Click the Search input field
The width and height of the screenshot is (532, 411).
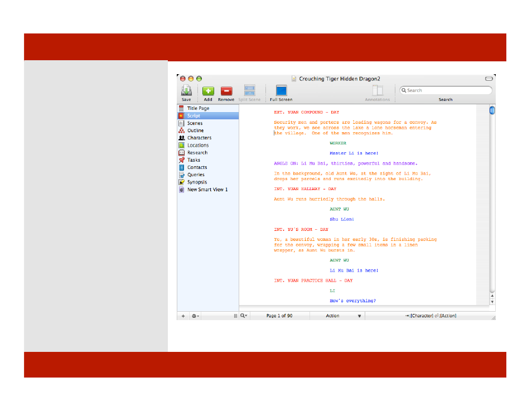(x=446, y=90)
